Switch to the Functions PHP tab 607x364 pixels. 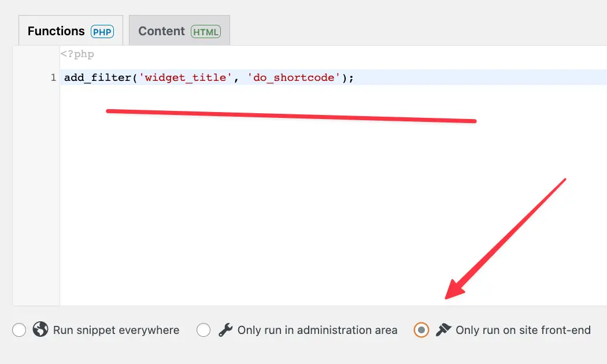71,31
